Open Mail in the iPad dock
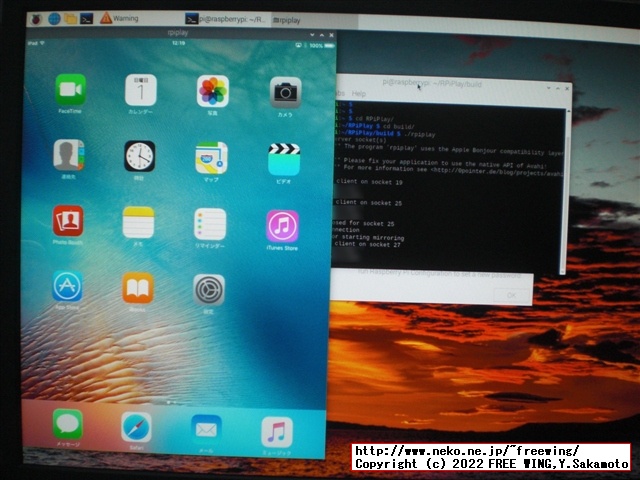Screen dimensions: 640x480 (x=206, y=430)
